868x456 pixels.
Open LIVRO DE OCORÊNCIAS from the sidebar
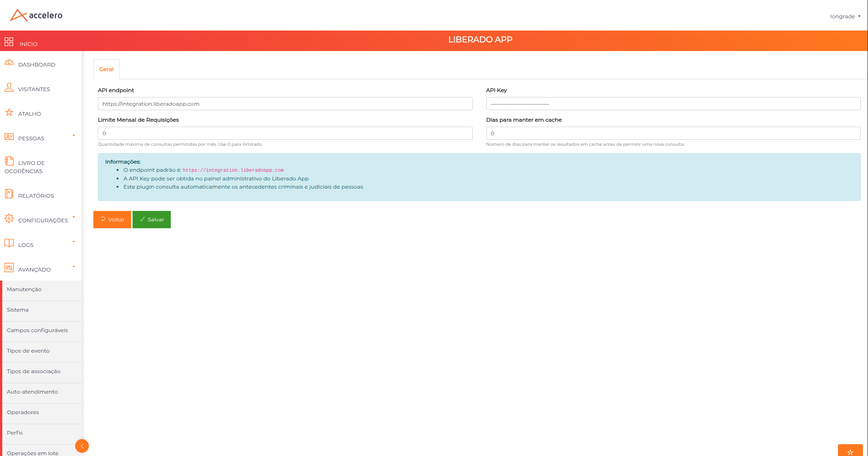point(25,167)
